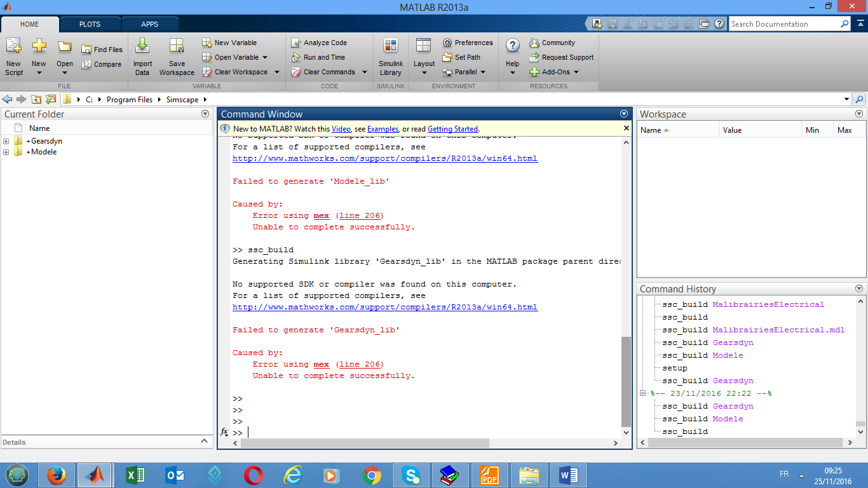This screenshot has height=488, width=868.
Task: Collapse the 23/11/2016 history group
Action: pyautogui.click(x=643, y=393)
